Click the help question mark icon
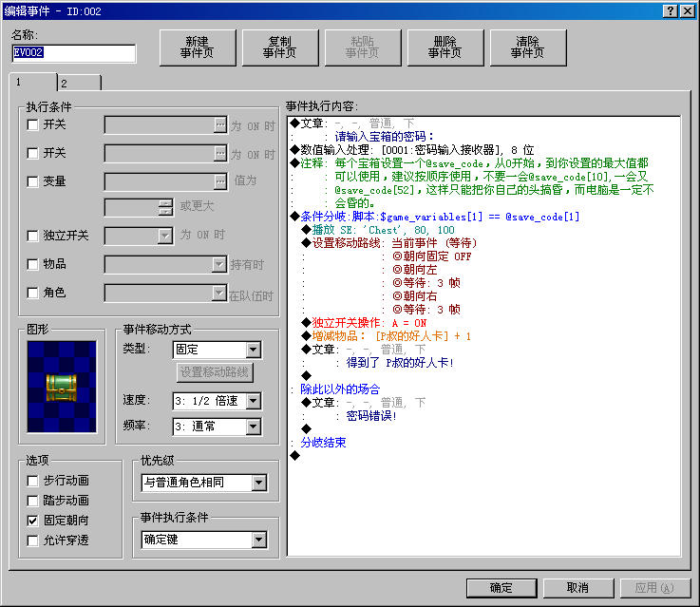 671,11
